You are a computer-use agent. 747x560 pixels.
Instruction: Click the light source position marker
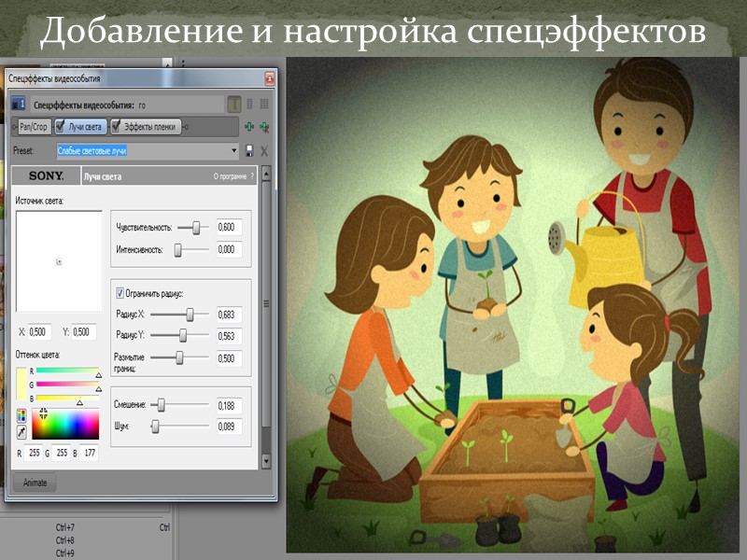tap(59, 261)
